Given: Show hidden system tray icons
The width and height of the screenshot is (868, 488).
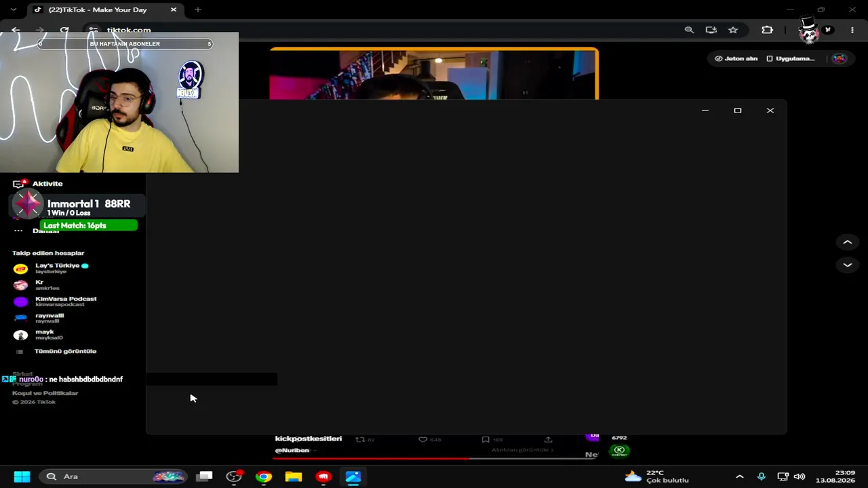Looking at the screenshot, I should tap(740, 476).
